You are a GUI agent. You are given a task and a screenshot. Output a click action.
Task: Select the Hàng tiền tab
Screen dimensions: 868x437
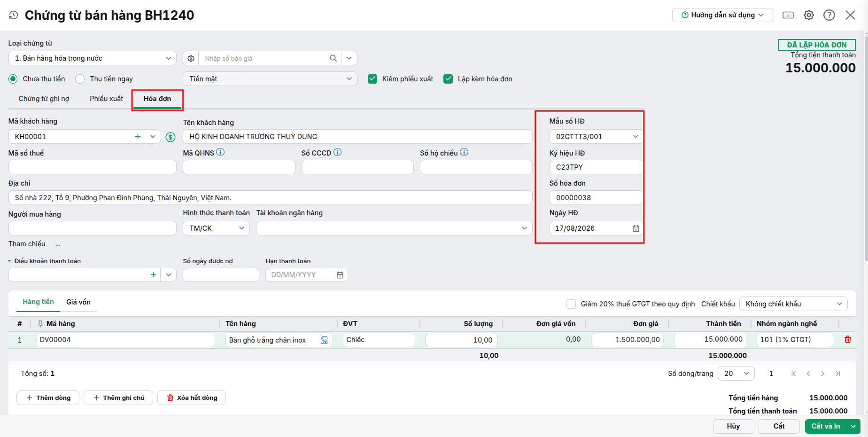coord(39,302)
